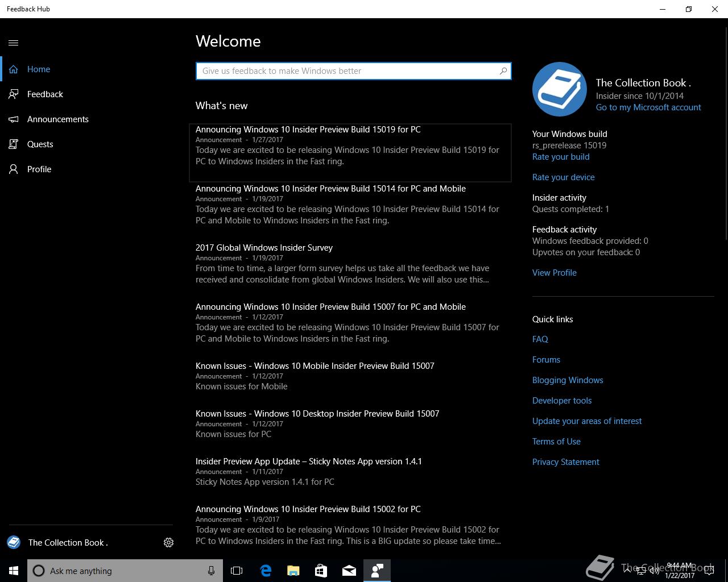Image resolution: width=728 pixels, height=582 pixels.
Task: Click the Home icon in the sidebar
Action: [x=14, y=69]
